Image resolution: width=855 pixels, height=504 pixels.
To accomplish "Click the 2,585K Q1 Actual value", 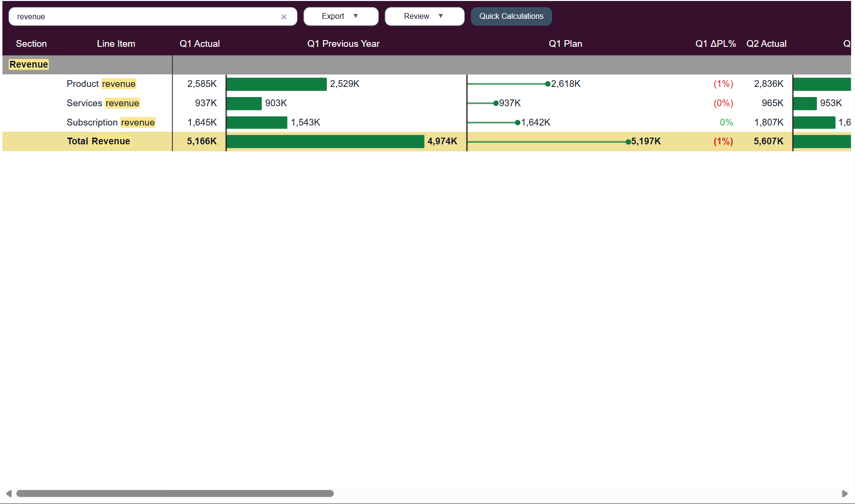I will pos(202,84).
